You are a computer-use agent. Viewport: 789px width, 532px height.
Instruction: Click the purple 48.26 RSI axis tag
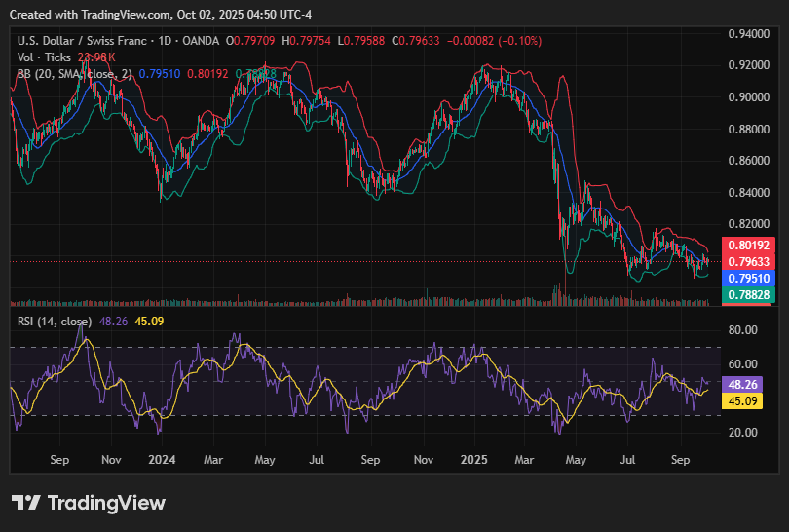[x=745, y=384]
